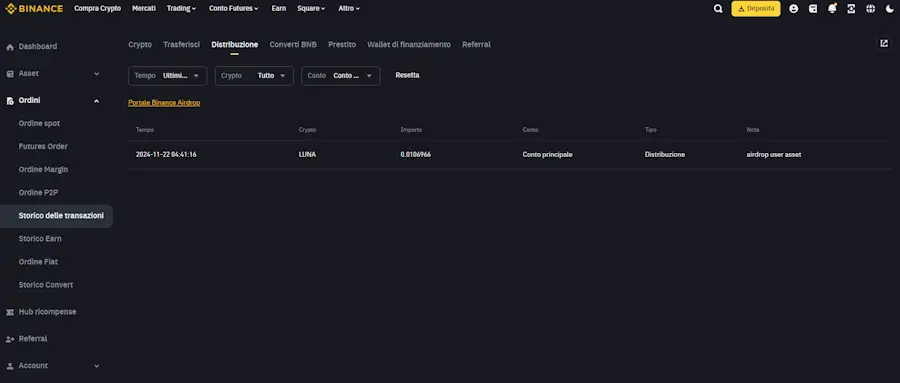The image size is (900, 383).
Task: Open the notifications bell icon
Action: 832,9
